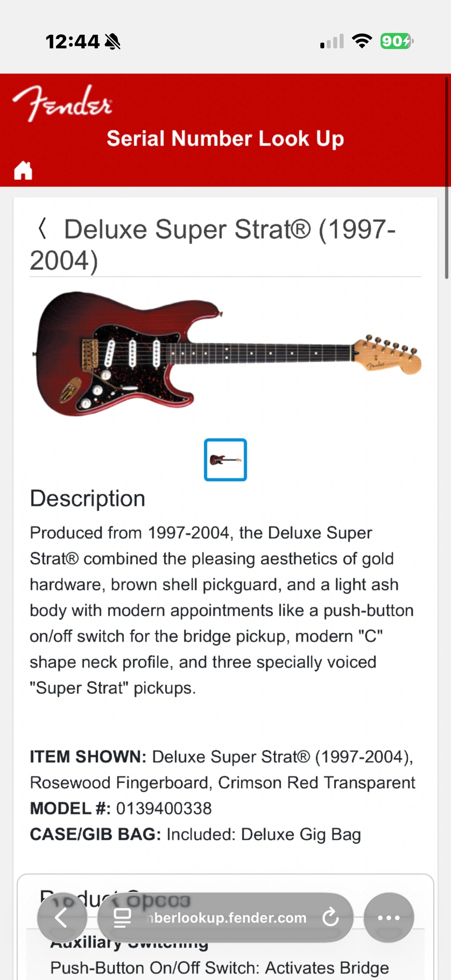Tap the silent mode bell icon
This screenshot has width=451, height=980.
click(x=112, y=42)
